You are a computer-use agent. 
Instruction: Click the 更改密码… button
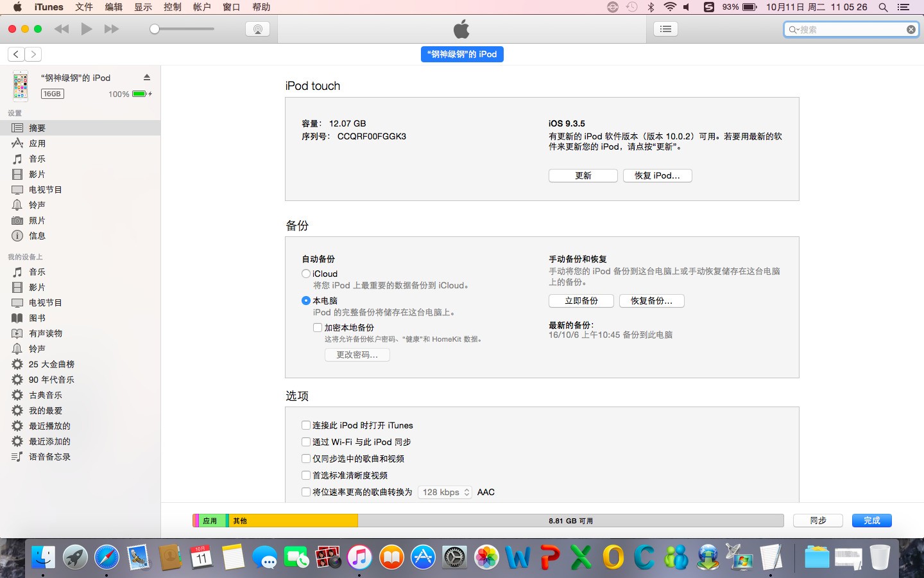[357, 355]
